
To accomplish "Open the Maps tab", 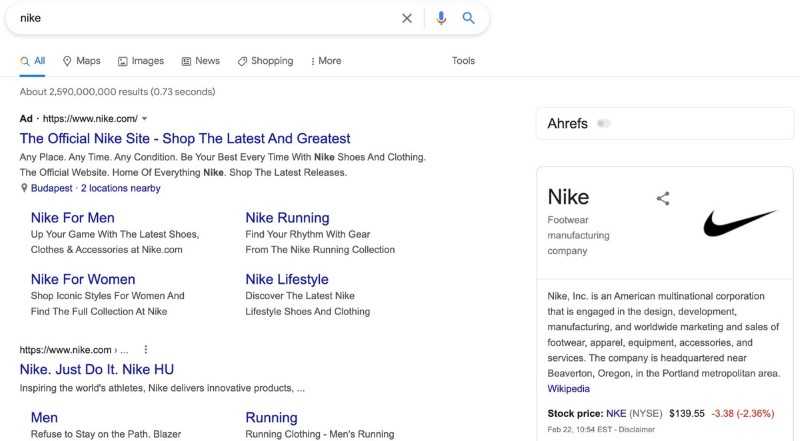I will pyautogui.click(x=82, y=61).
